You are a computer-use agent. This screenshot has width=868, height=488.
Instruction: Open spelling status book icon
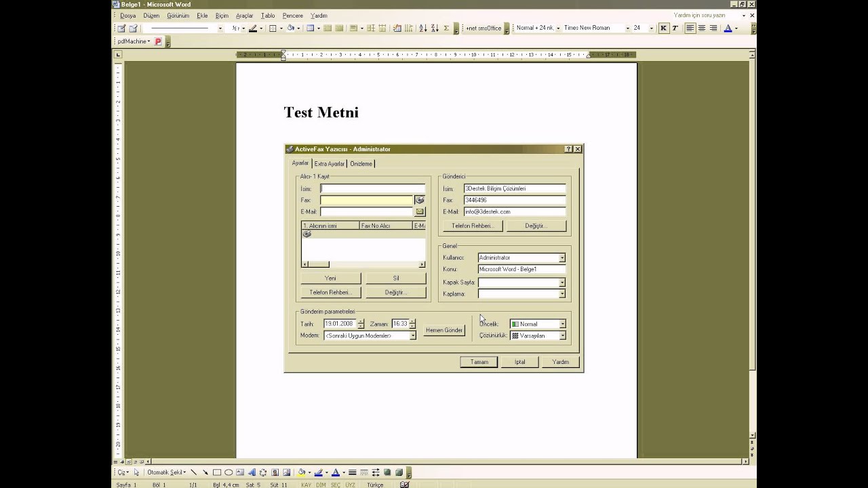pos(404,485)
